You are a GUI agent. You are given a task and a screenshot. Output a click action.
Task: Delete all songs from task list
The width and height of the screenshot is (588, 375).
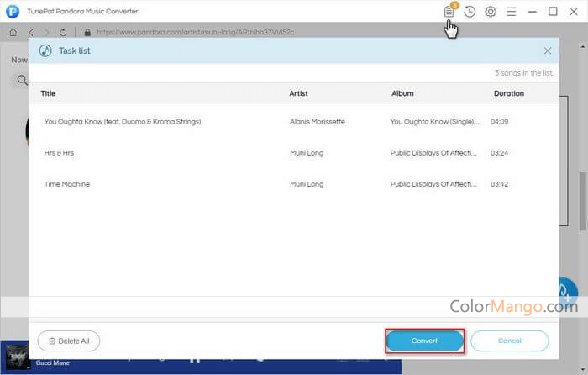pos(69,341)
